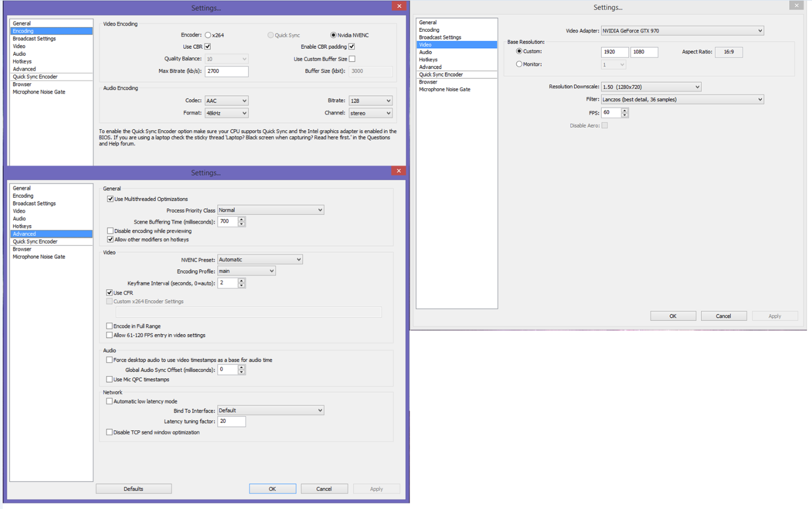
Task: Click Cancel in the Video settings window
Action: [x=723, y=316]
